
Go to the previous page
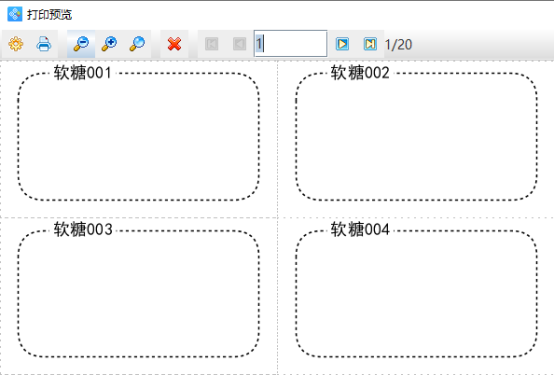(240, 44)
